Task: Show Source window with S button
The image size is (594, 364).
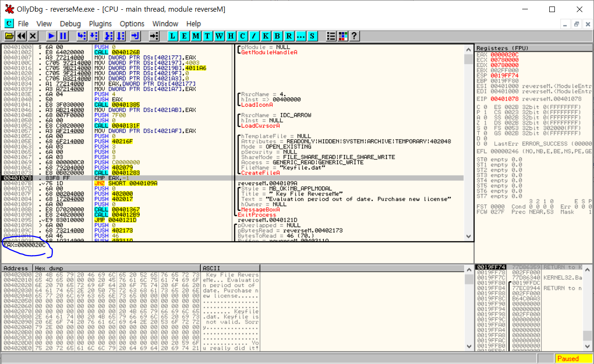Action: pos(312,36)
